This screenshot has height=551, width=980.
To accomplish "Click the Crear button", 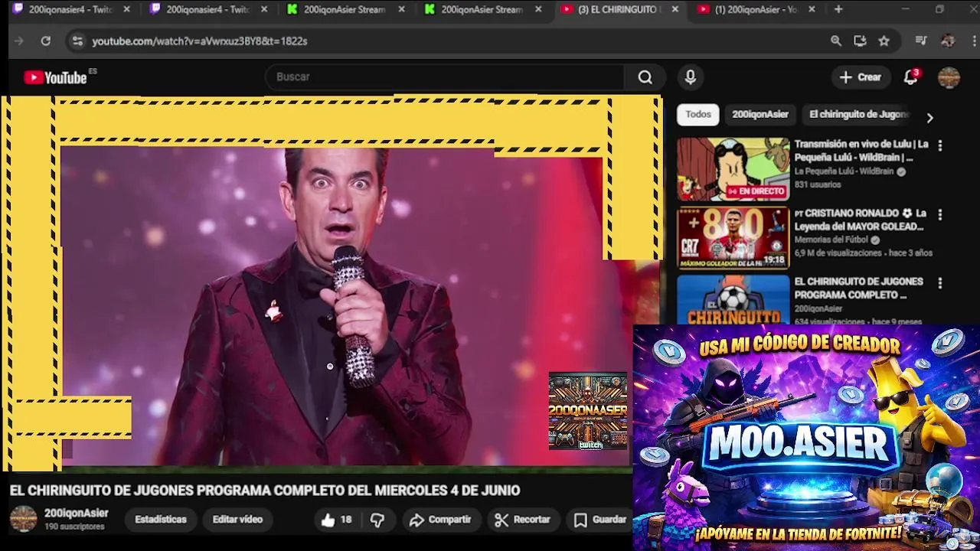I will pos(860,77).
